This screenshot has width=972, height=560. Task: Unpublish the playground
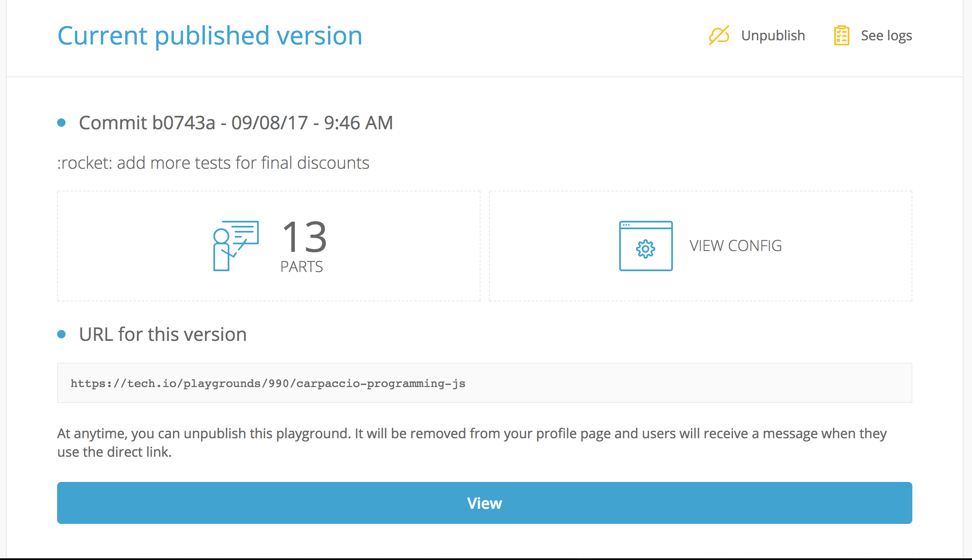point(773,35)
